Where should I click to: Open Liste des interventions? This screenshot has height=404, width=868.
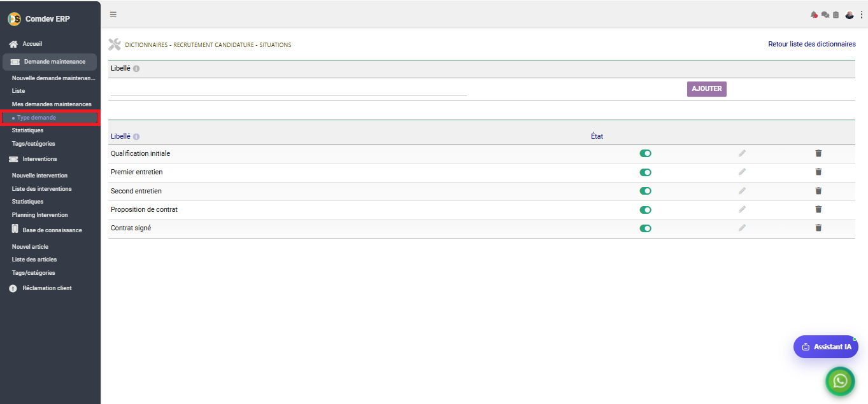pyautogui.click(x=41, y=189)
